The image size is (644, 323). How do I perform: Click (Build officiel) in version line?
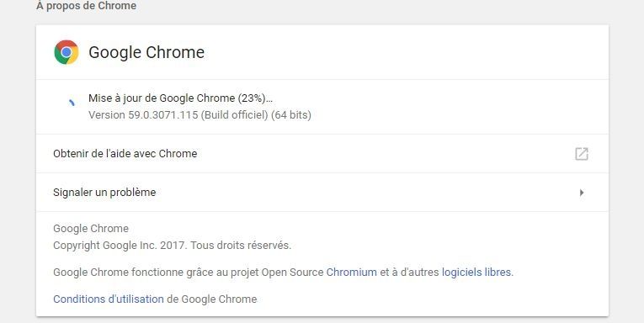coord(235,115)
